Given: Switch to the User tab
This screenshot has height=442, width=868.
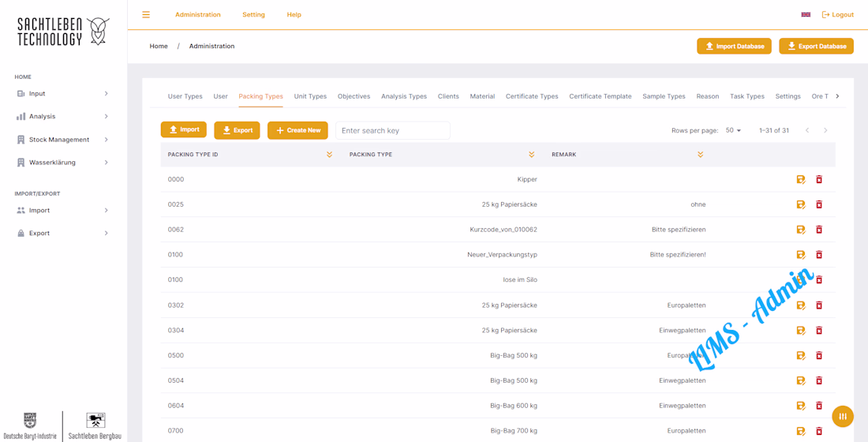Looking at the screenshot, I should pyautogui.click(x=220, y=96).
